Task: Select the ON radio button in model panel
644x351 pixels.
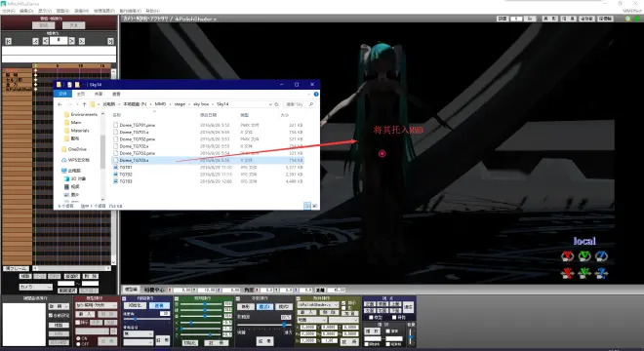Action: pyautogui.click(x=78, y=338)
